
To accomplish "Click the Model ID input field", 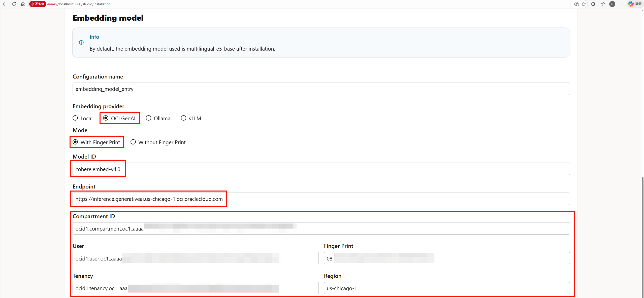I will click(321, 169).
